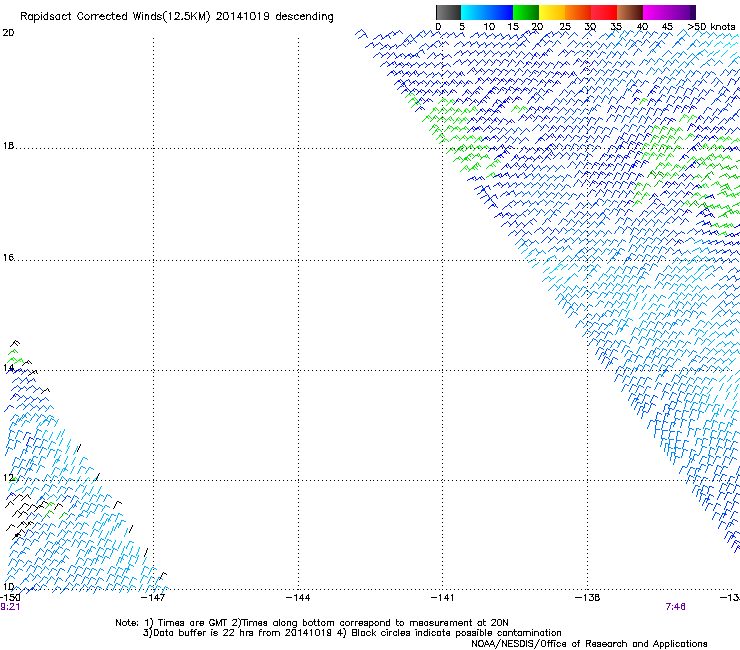Viewport: 740px width, 650px height.
Task: Click legend tick label 10
Action: point(489,27)
